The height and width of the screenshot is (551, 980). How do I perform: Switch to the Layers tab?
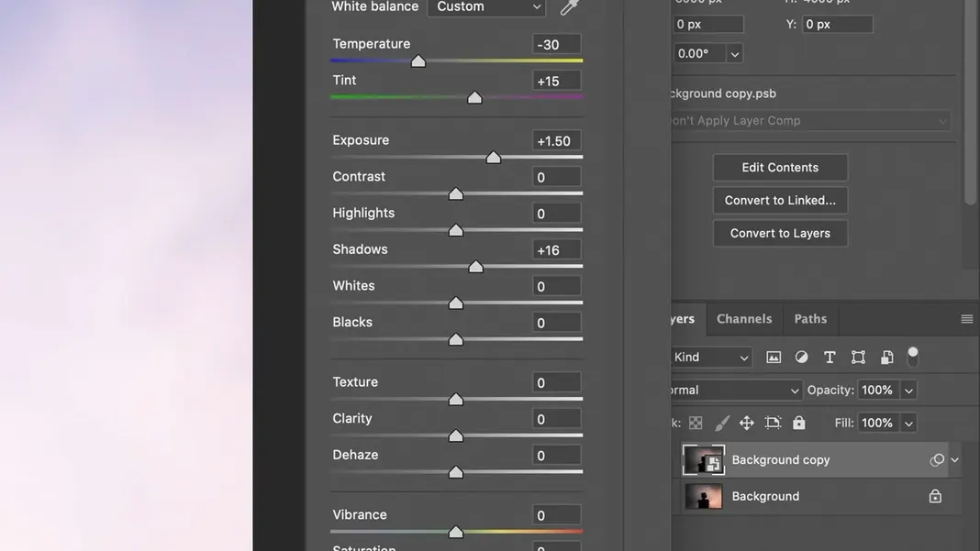[687, 319]
